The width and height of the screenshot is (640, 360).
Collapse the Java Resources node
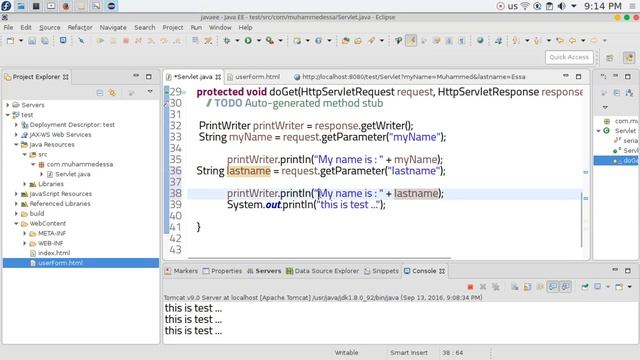(x=16, y=144)
